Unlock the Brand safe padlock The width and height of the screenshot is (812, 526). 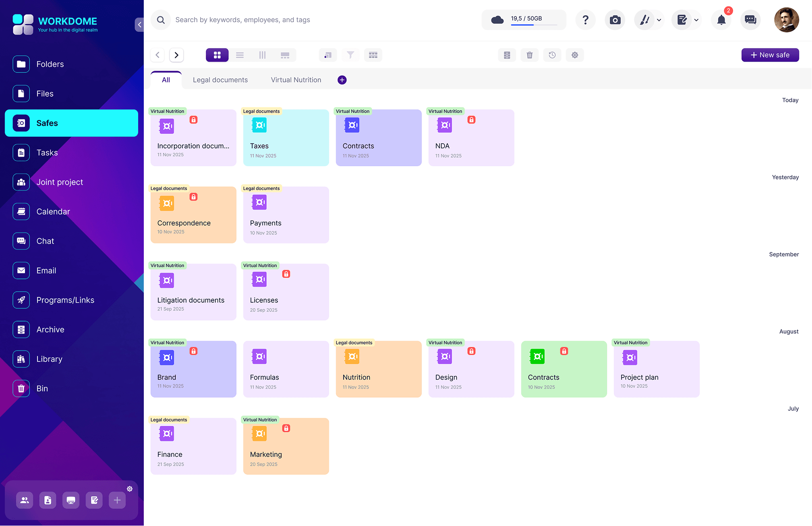(x=193, y=351)
